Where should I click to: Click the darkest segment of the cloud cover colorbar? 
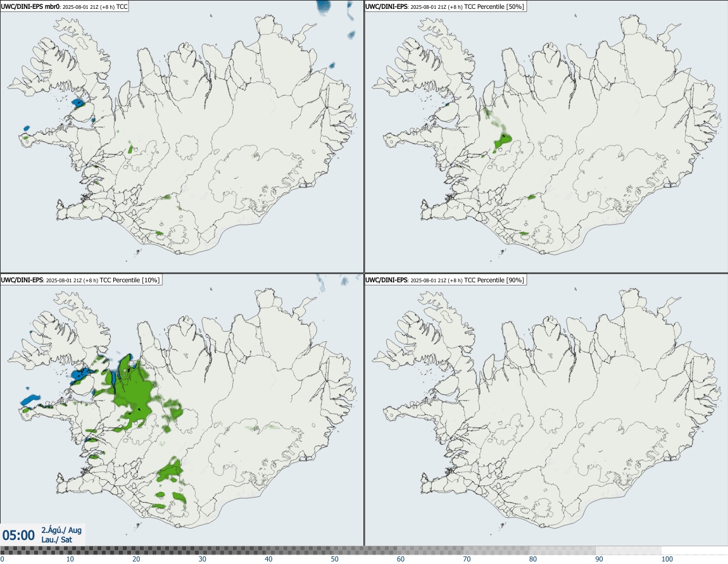coord(33,551)
